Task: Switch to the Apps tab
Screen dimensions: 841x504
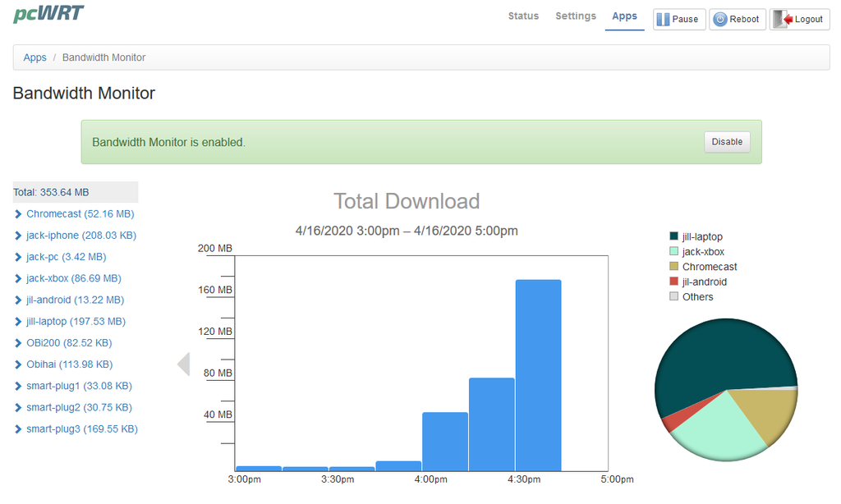Action: (624, 16)
